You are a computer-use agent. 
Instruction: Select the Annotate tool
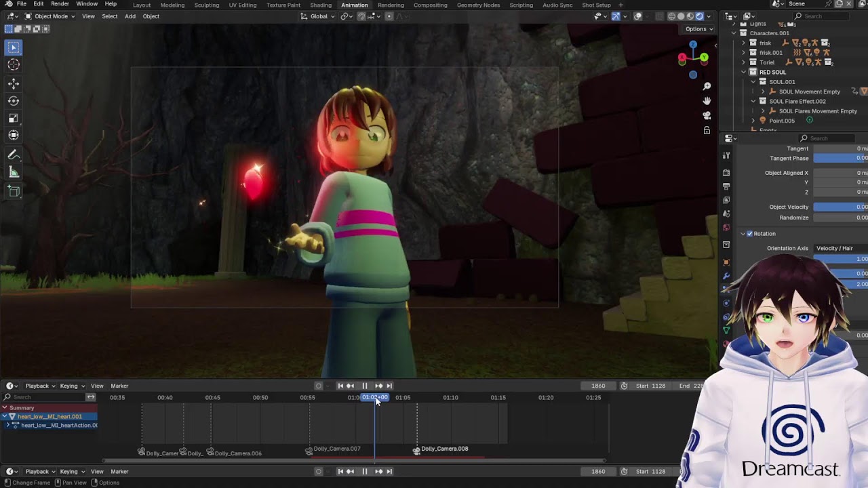[14, 155]
